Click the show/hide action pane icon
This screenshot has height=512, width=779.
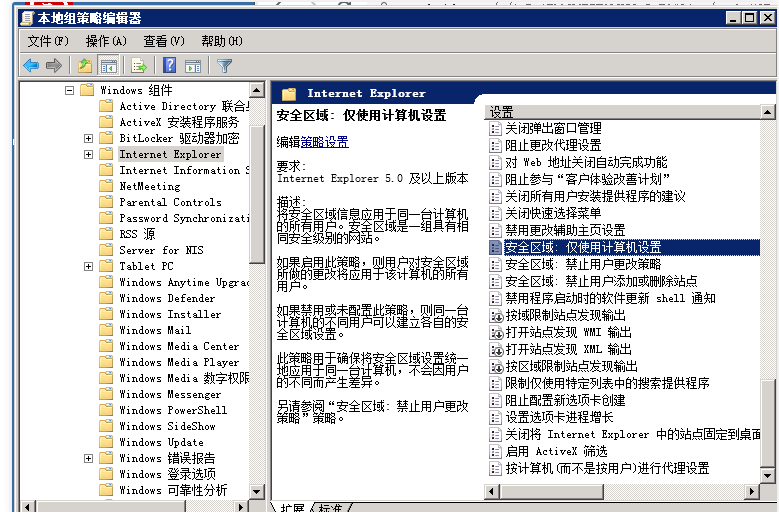192,66
